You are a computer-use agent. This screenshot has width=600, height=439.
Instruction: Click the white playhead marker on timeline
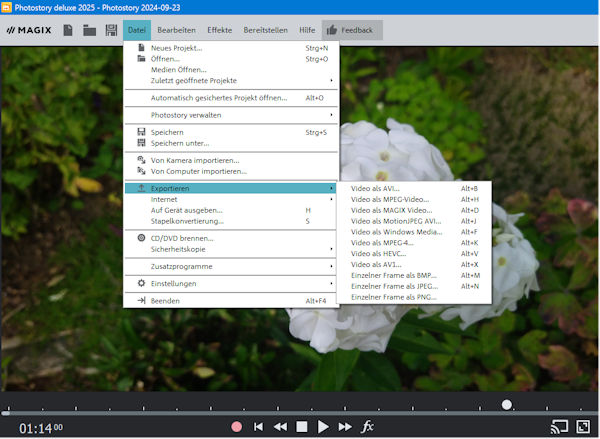click(507, 405)
